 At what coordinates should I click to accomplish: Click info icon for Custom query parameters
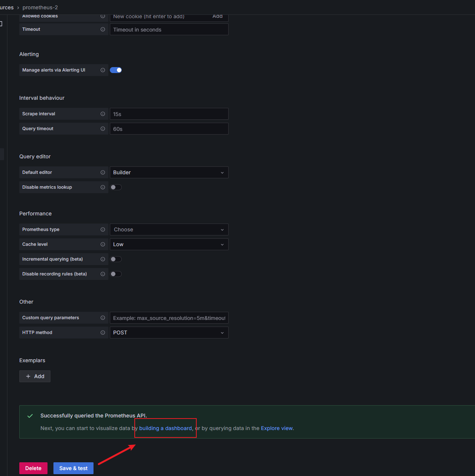pyautogui.click(x=103, y=318)
